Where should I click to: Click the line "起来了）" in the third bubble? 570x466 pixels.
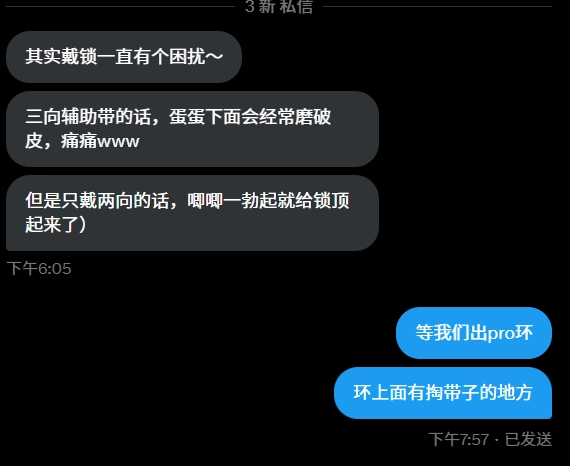56,224
